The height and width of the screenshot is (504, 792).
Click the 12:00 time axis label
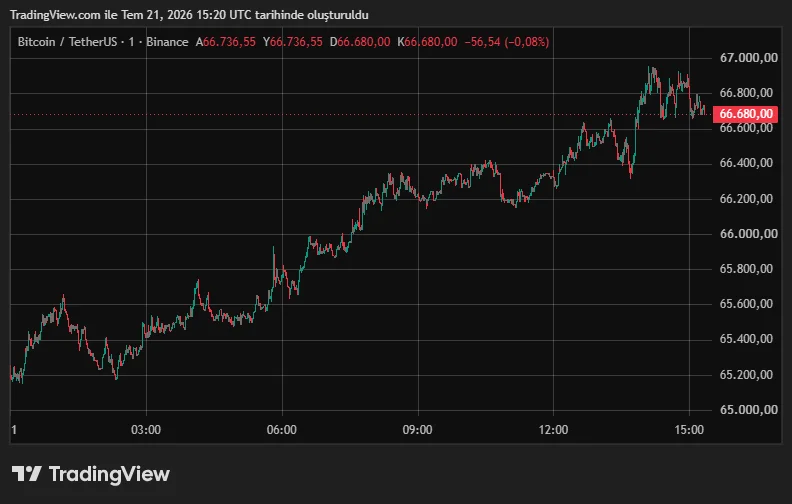tap(553, 430)
